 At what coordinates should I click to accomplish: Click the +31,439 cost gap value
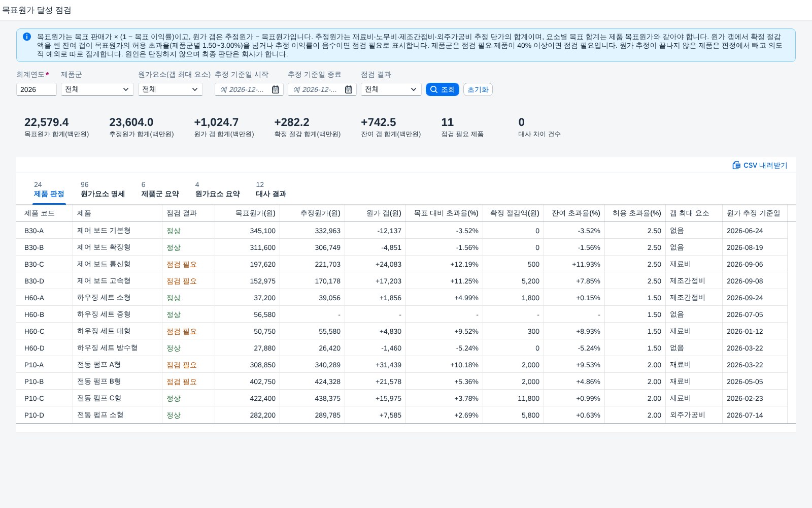pos(388,365)
